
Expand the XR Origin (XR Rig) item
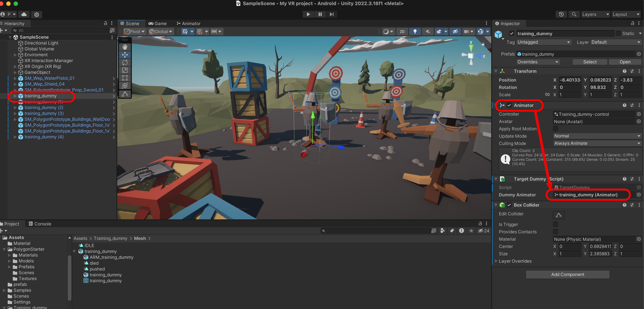(15, 67)
